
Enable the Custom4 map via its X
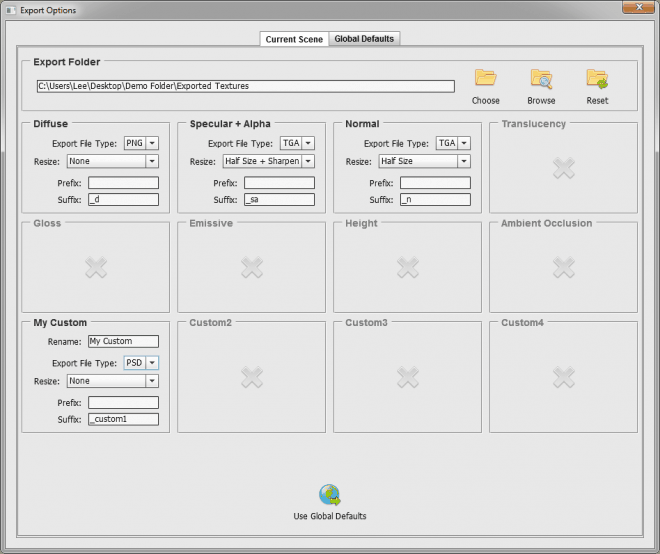pos(564,377)
